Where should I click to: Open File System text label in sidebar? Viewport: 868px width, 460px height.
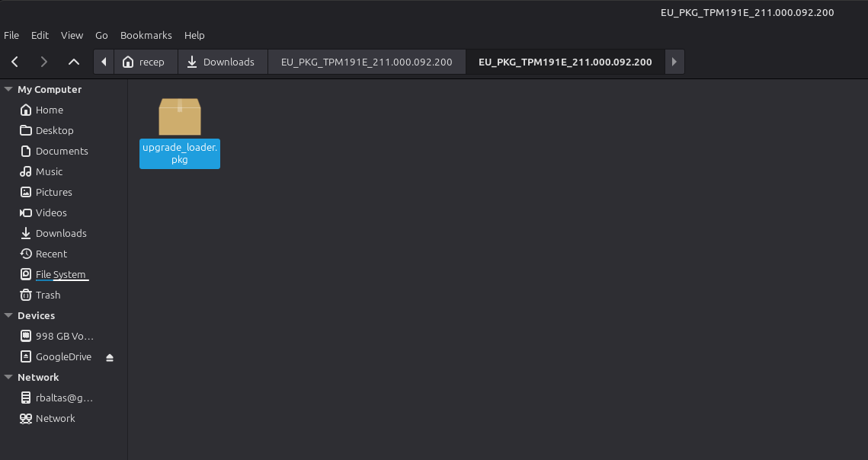60,275
